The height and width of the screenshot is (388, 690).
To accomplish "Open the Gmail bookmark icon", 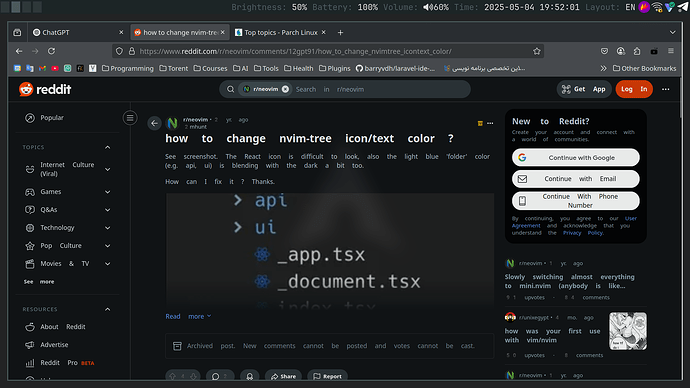I will click(42, 68).
